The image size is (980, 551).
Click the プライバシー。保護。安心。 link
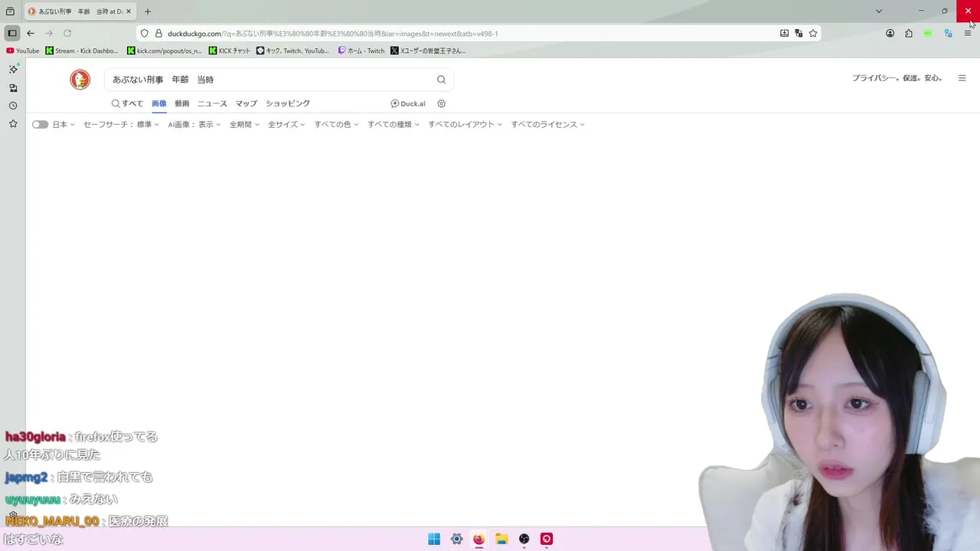tap(898, 78)
